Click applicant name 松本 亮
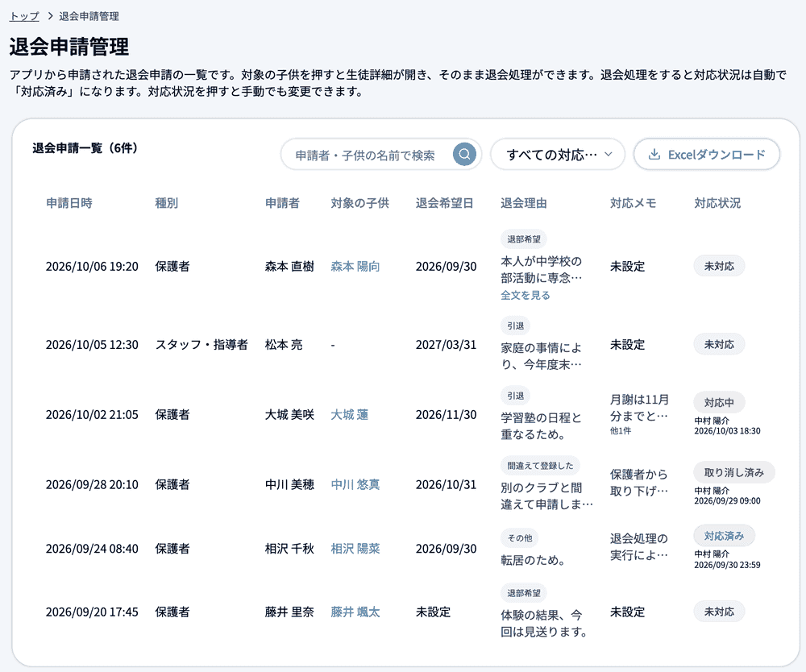The image size is (806, 672). click(x=284, y=345)
